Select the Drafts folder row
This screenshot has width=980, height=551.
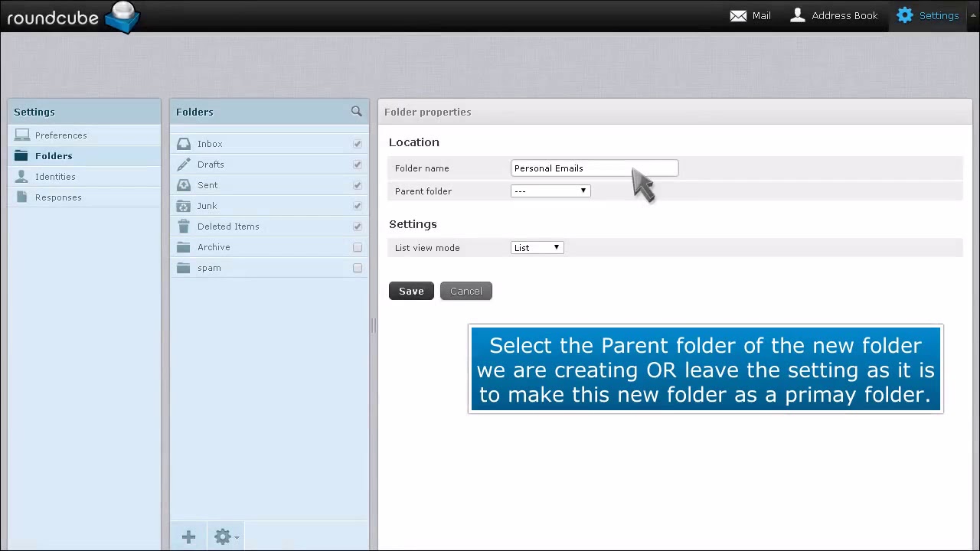click(x=269, y=165)
